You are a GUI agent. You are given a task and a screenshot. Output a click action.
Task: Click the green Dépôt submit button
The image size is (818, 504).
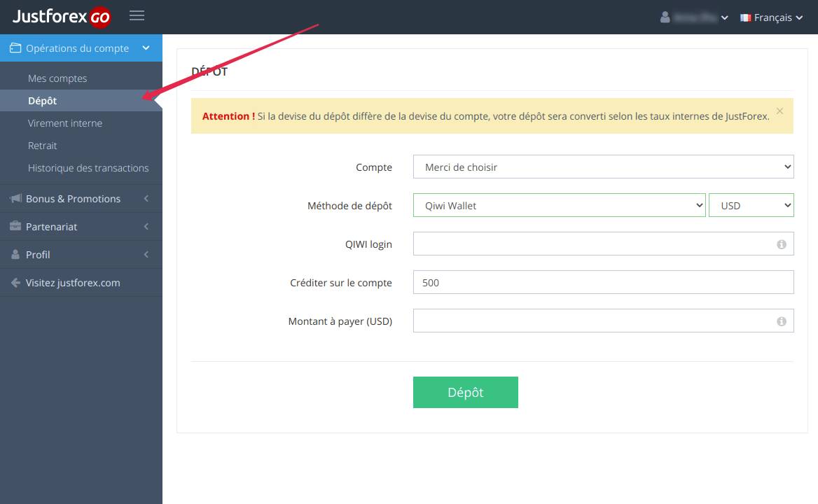(465, 393)
